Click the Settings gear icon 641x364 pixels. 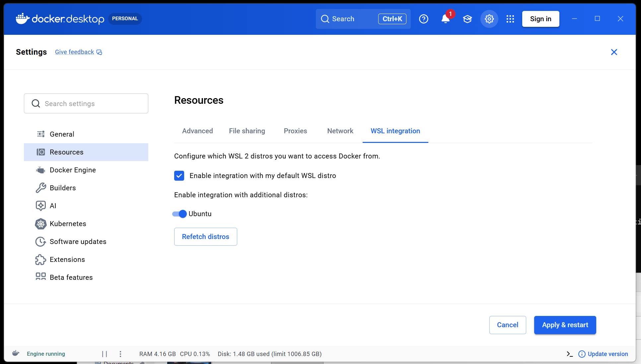coord(489,19)
